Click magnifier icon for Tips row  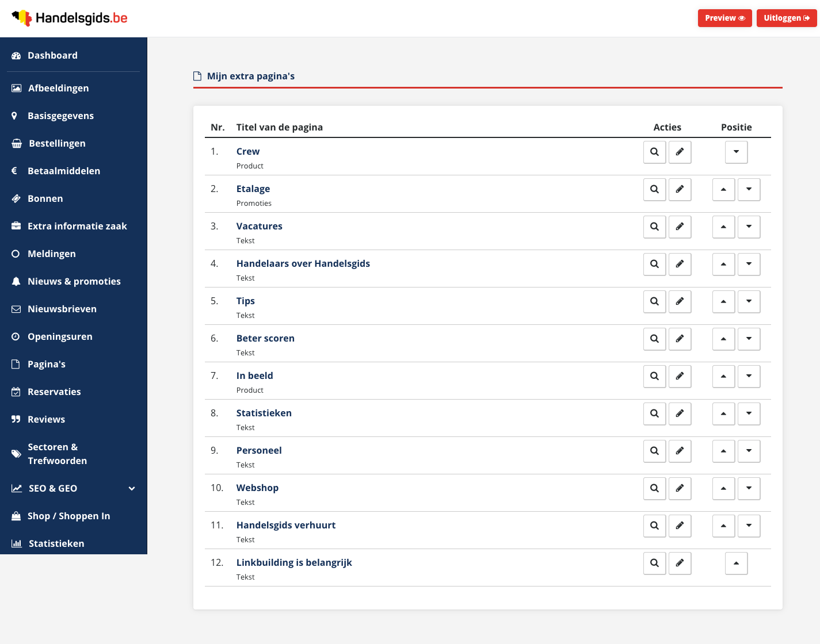(x=654, y=301)
